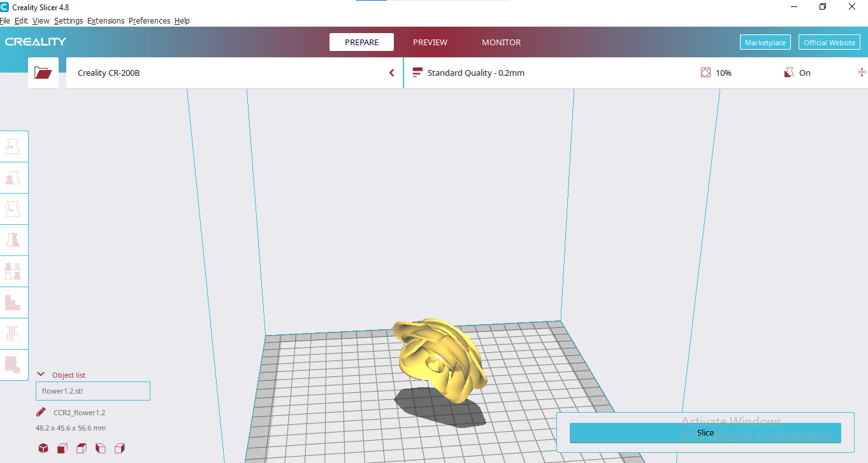Collapse the Object list section
This screenshot has height=463, width=868.
pos(41,374)
